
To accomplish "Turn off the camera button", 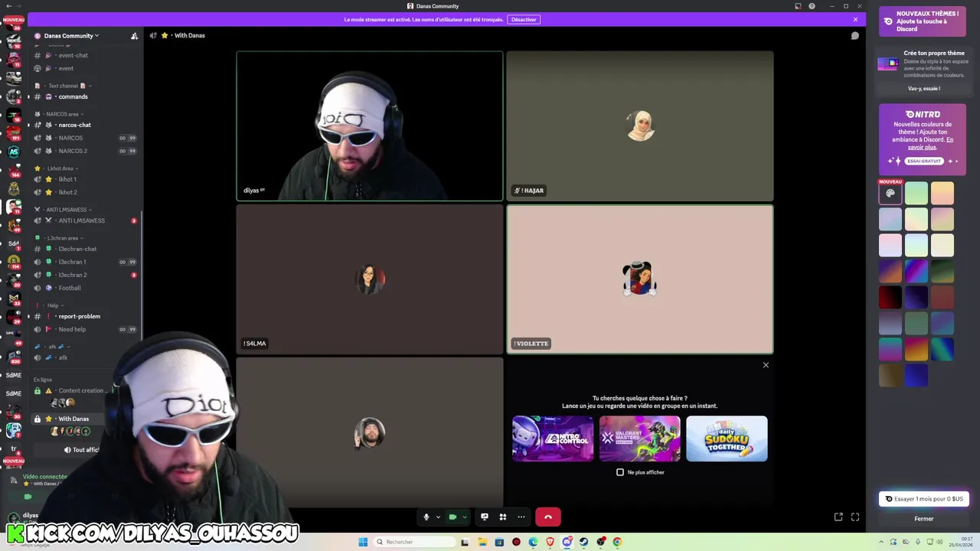I will pos(452,517).
